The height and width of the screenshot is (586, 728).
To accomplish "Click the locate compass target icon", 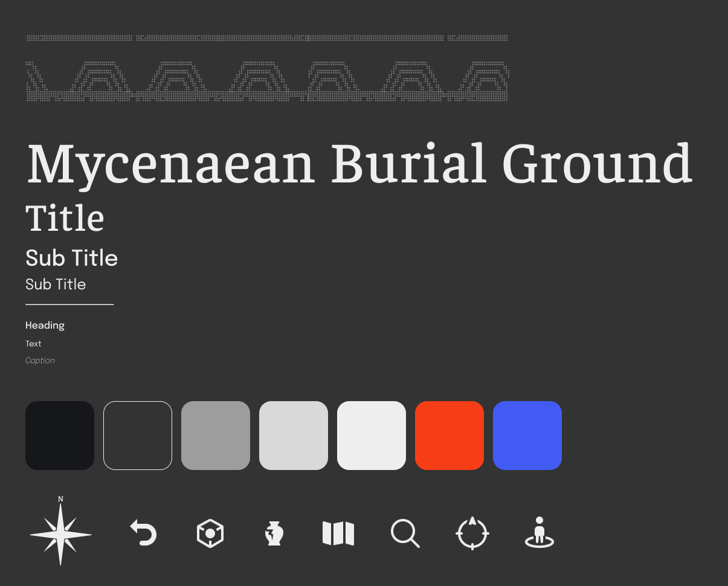I will click(472, 533).
